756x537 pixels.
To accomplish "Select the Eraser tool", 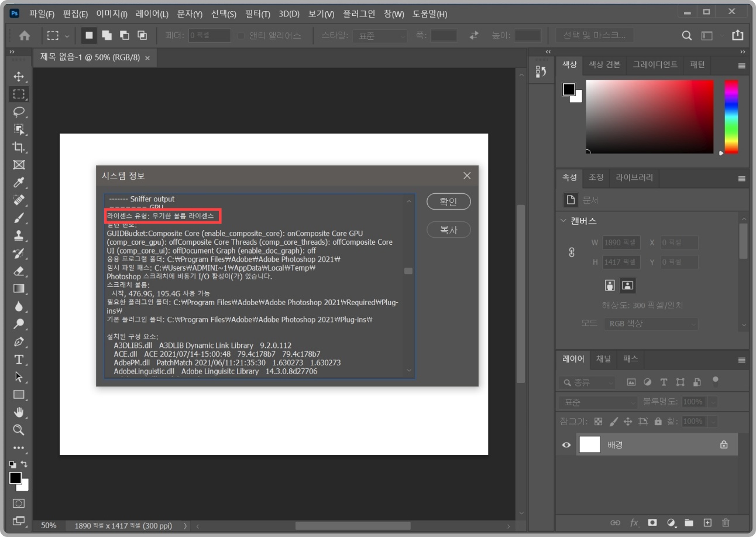I will pos(19,271).
